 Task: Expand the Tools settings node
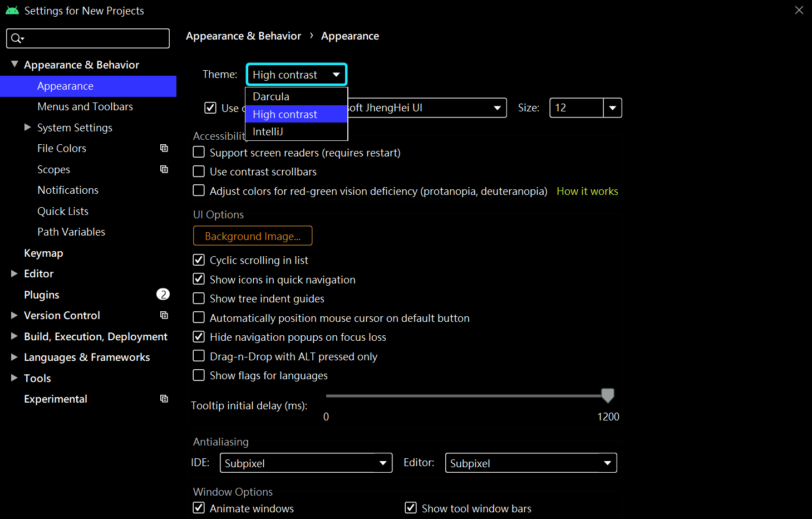14,378
